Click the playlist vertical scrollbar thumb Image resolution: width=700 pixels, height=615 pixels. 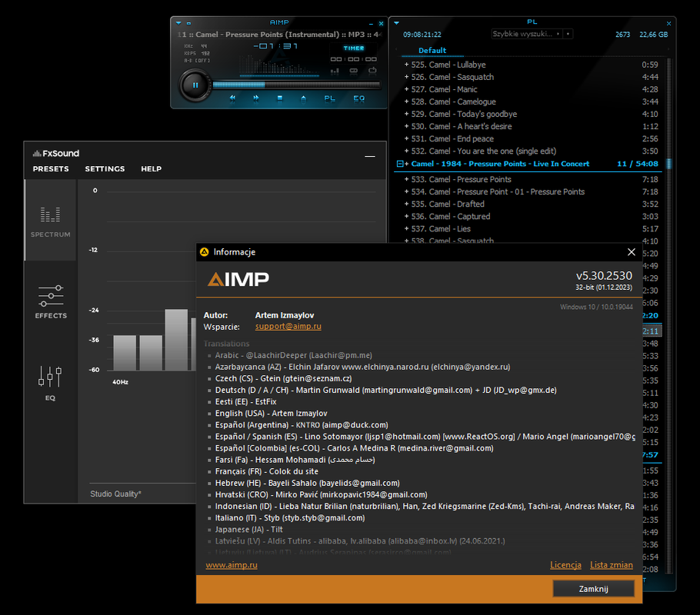tap(668, 164)
